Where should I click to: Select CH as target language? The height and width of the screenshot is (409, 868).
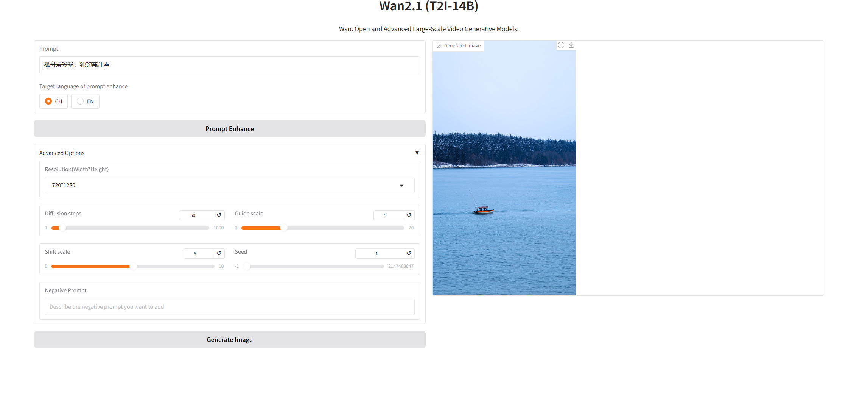[48, 101]
